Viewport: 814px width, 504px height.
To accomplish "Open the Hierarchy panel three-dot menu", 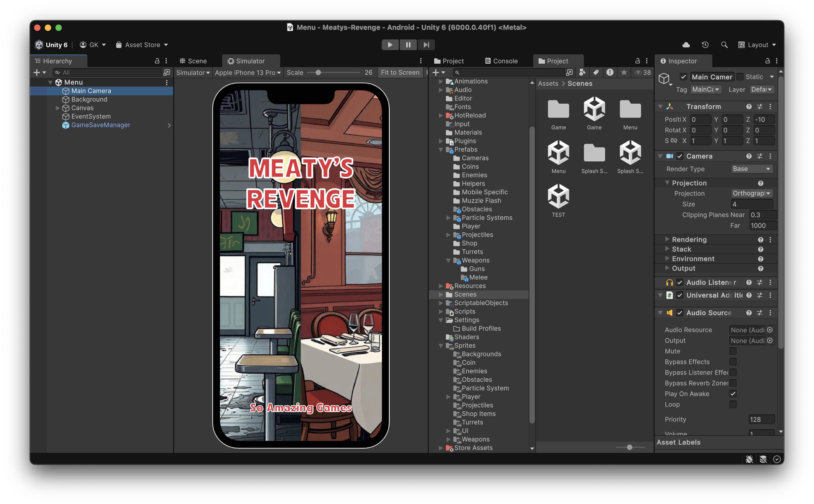I will pyautogui.click(x=166, y=61).
